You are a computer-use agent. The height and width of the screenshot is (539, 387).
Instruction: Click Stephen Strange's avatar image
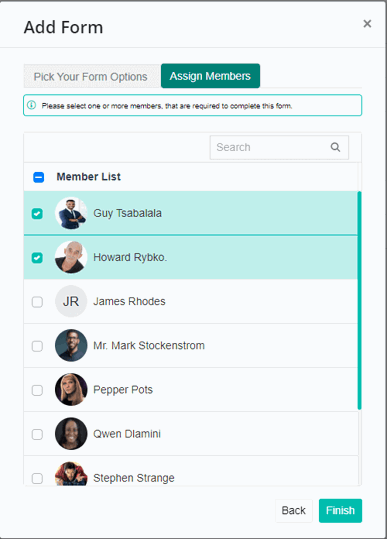(x=71, y=474)
